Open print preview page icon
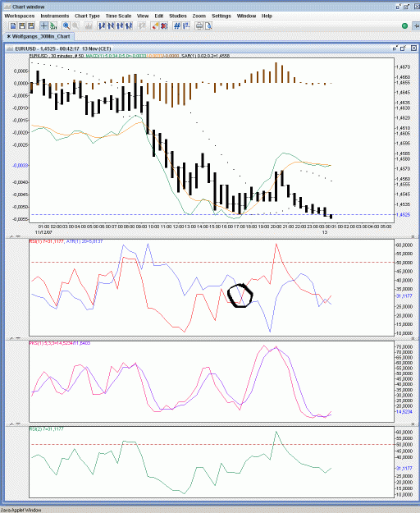420x513 pixels. point(208,25)
